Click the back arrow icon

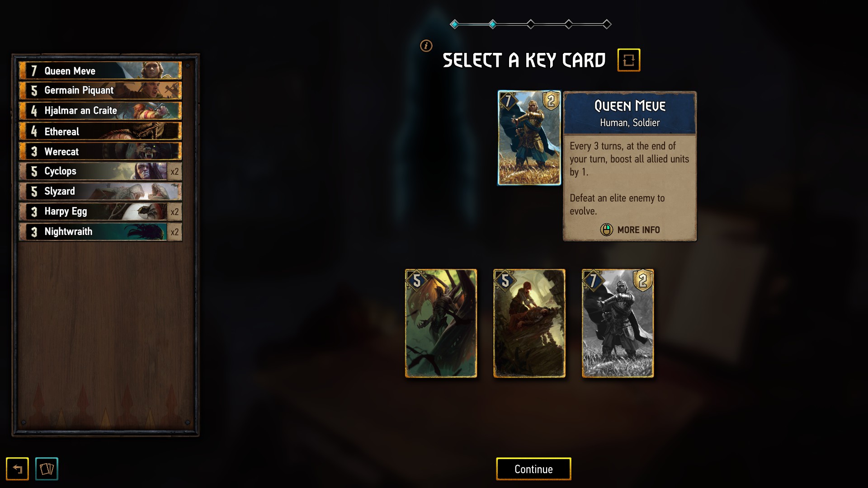pyautogui.click(x=17, y=469)
